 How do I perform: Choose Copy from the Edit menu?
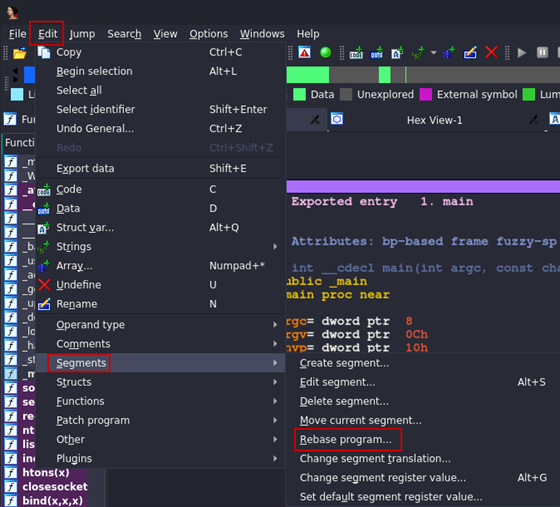[161, 52]
